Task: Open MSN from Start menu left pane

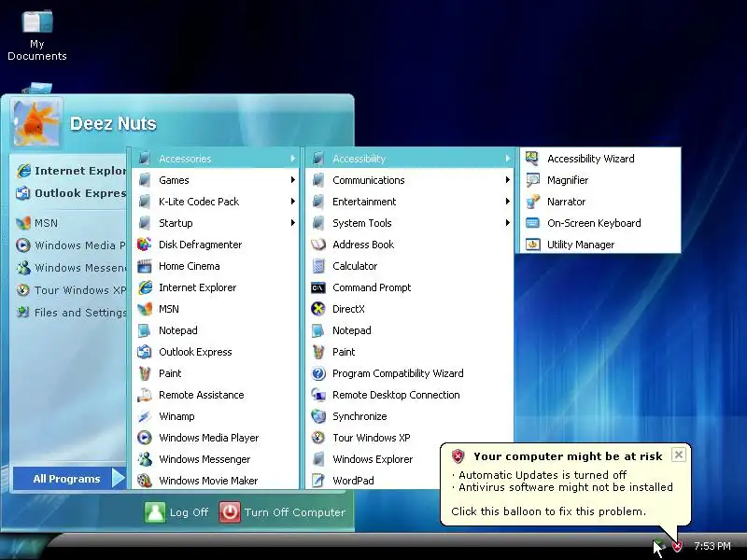Action: 69,223
